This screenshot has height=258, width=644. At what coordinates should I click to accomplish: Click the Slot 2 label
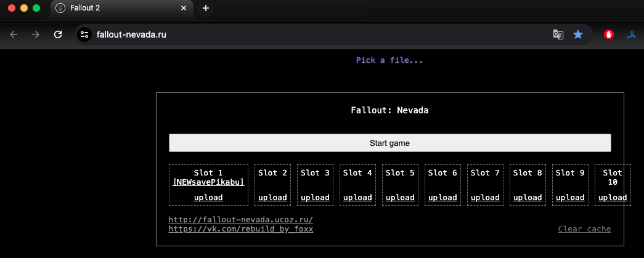tap(273, 173)
